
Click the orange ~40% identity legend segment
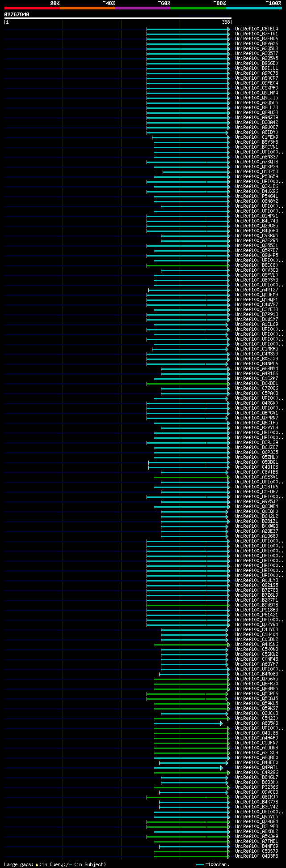[x=87, y=8]
